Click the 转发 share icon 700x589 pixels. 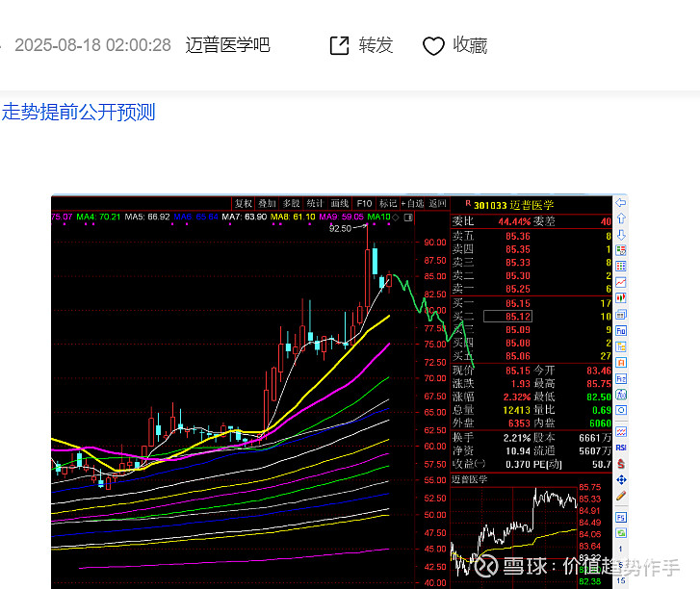click(x=339, y=45)
